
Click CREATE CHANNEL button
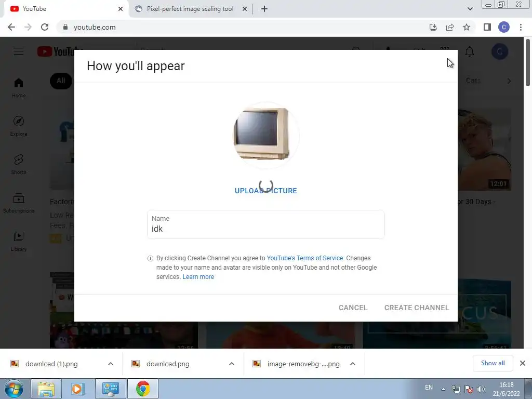click(416, 308)
